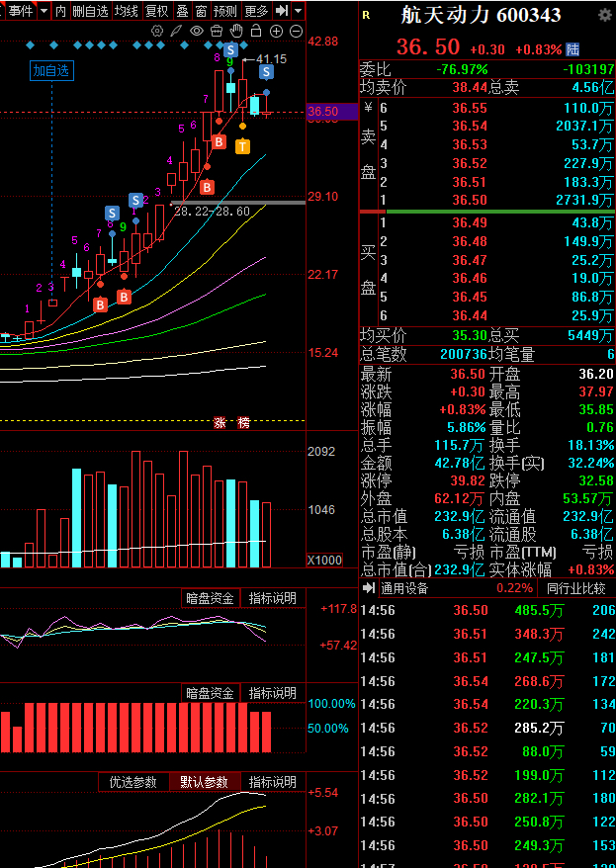This screenshot has height=868, width=616.
Task: Toggle the eye visibility icon on chart toolbar
Action: 197,31
